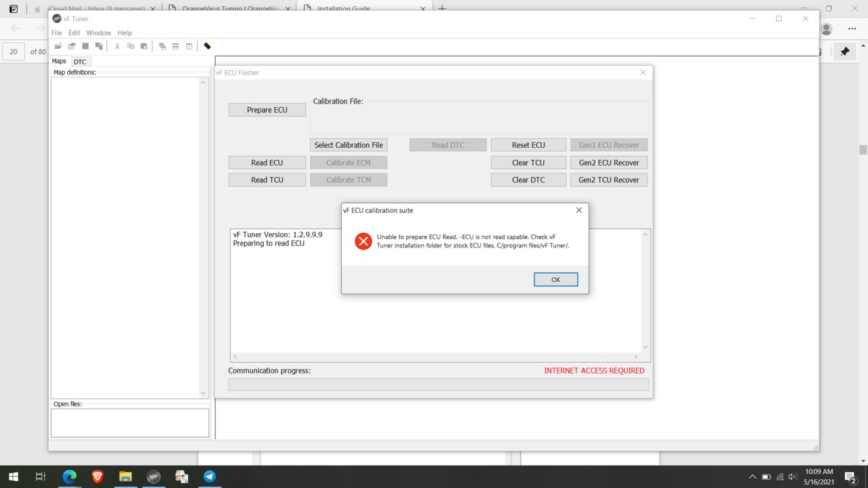868x488 pixels.
Task: Switch to the DTC tab
Action: pyautogui.click(x=80, y=62)
